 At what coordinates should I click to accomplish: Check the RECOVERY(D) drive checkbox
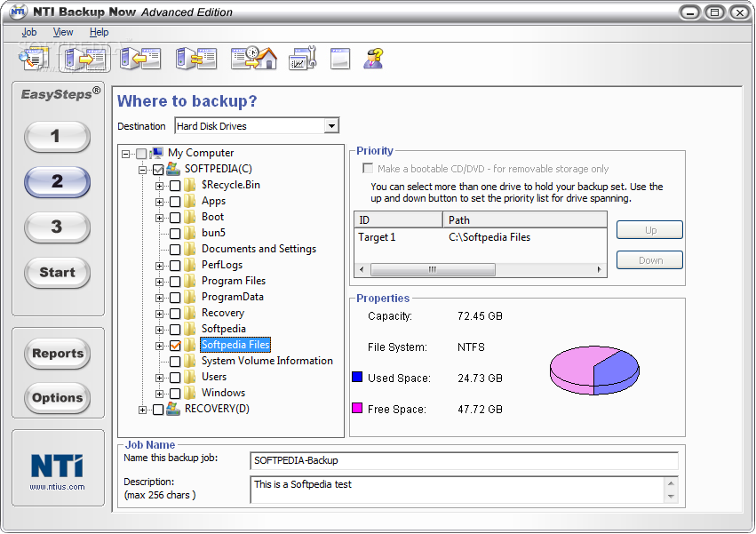pos(158,410)
